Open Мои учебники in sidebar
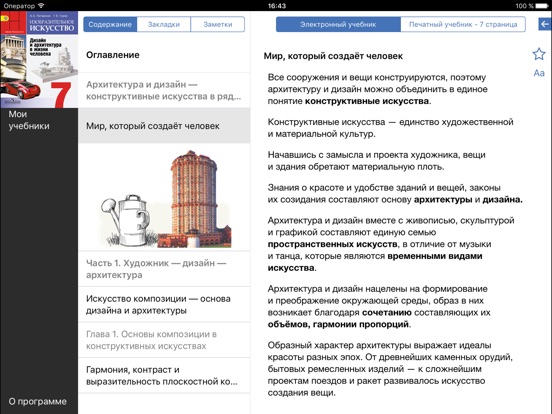 point(29,120)
